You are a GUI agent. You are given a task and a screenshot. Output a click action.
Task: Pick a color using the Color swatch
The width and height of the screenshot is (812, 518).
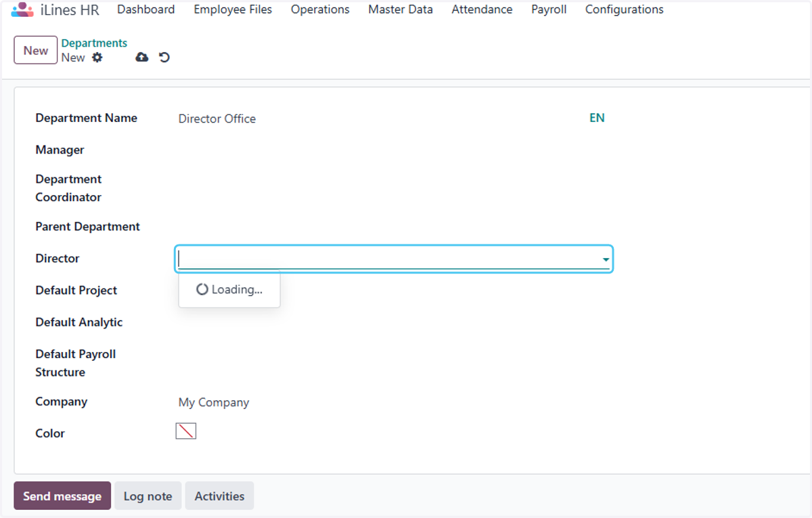coord(186,431)
